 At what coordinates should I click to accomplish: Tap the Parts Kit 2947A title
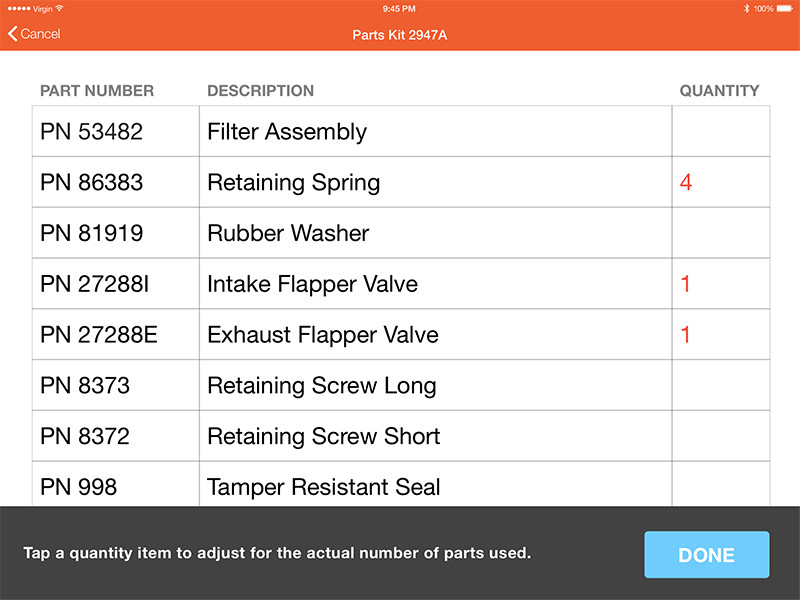click(x=400, y=34)
